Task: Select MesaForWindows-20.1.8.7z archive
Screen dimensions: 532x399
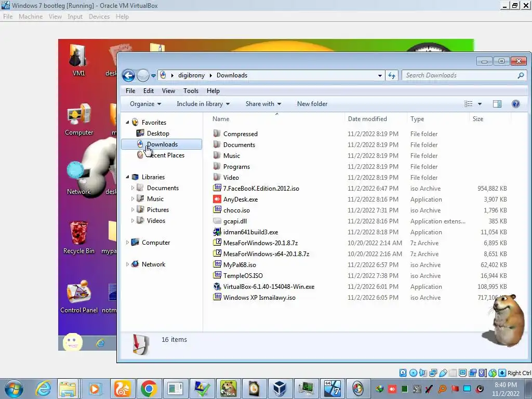Action: (261, 243)
